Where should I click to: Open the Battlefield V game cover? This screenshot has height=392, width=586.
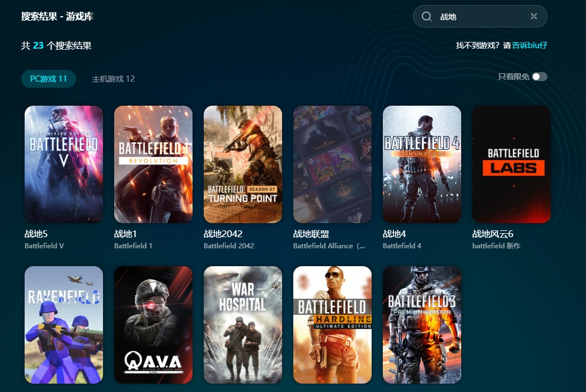tap(64, 164)
